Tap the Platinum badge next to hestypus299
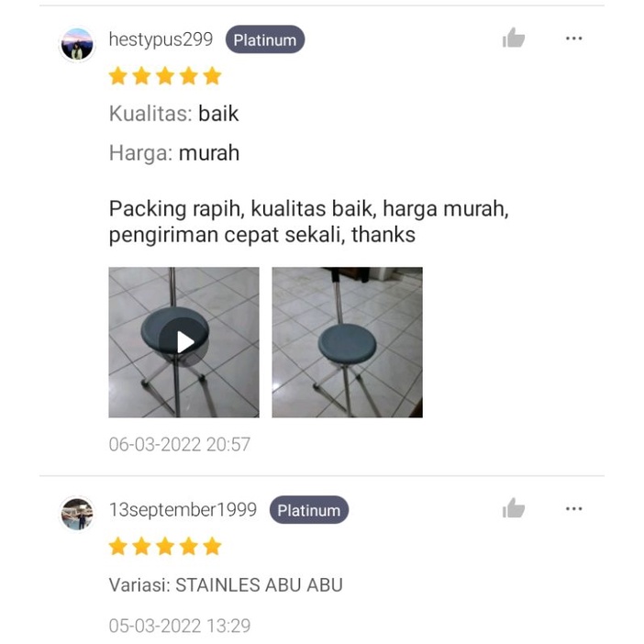Screen dimensions: 644x644 click(265, 39)
